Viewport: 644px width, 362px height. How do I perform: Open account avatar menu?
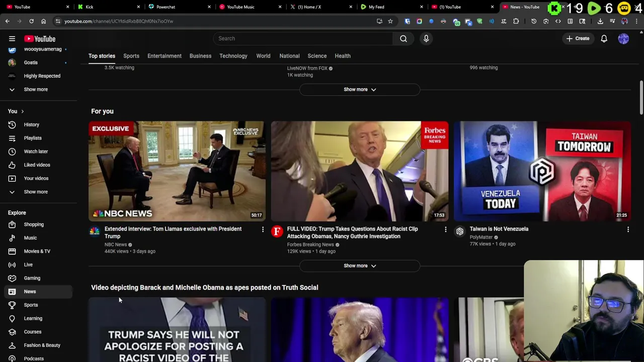coord(623,38)
